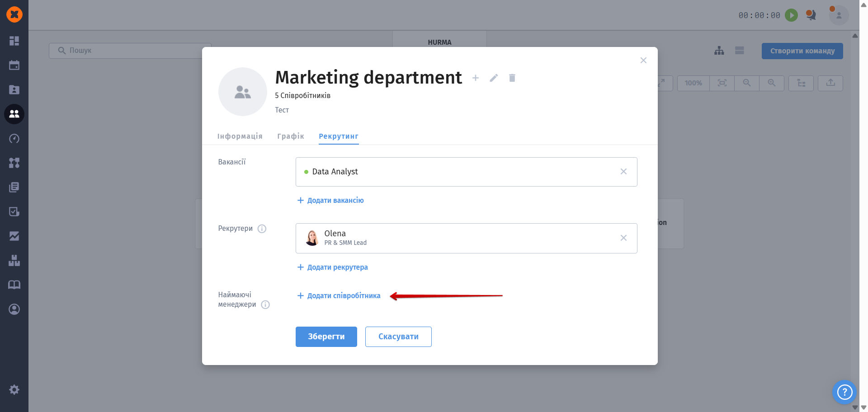This screenshot has width=868, height=412.
Task: Switch to the Графік tab
Action: point(290,136)
